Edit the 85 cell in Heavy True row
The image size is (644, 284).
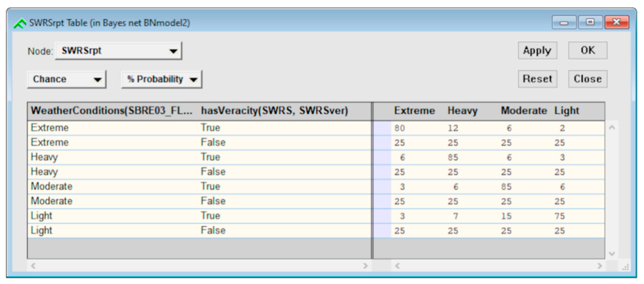coord(453,157)
